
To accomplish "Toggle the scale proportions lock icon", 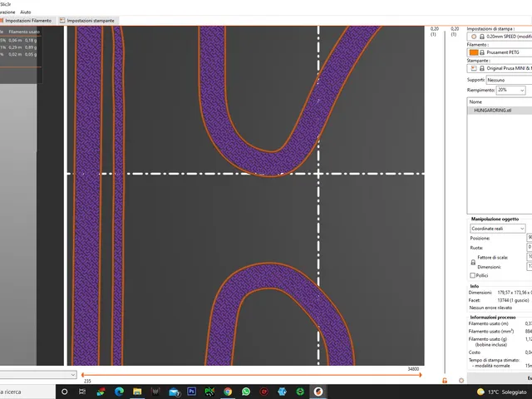I will tap(473, 263).
